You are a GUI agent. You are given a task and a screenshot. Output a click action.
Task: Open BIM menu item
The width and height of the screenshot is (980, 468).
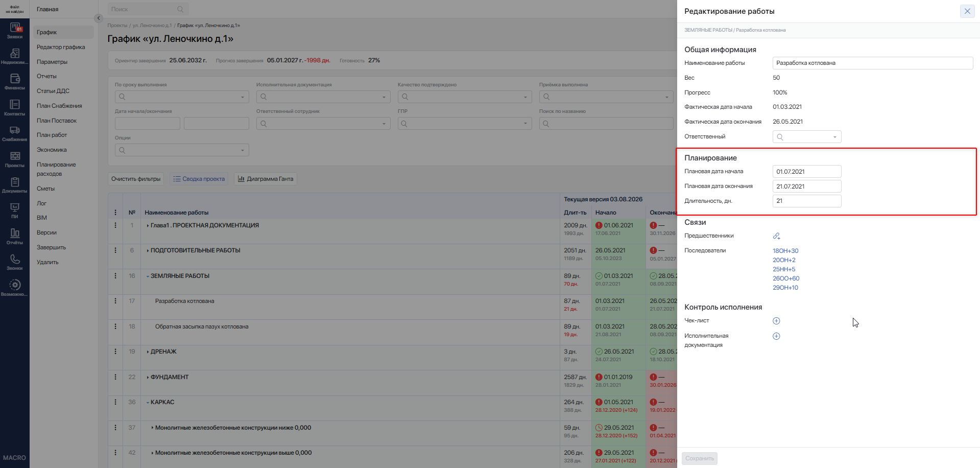pos(42,218)
